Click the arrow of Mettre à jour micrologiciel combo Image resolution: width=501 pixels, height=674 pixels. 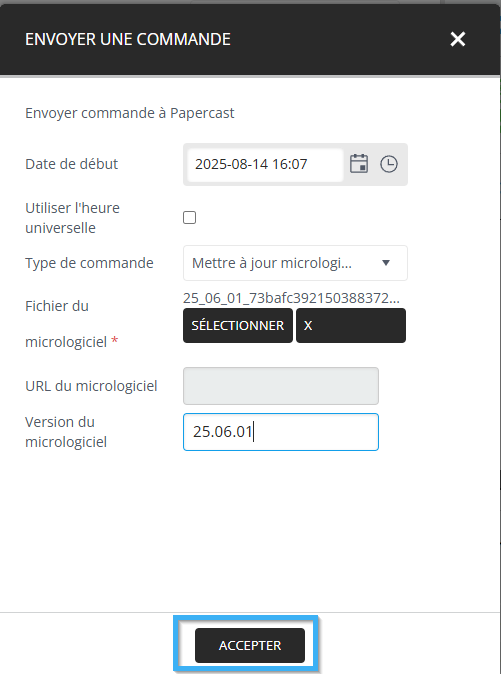[x=386, y=263]
